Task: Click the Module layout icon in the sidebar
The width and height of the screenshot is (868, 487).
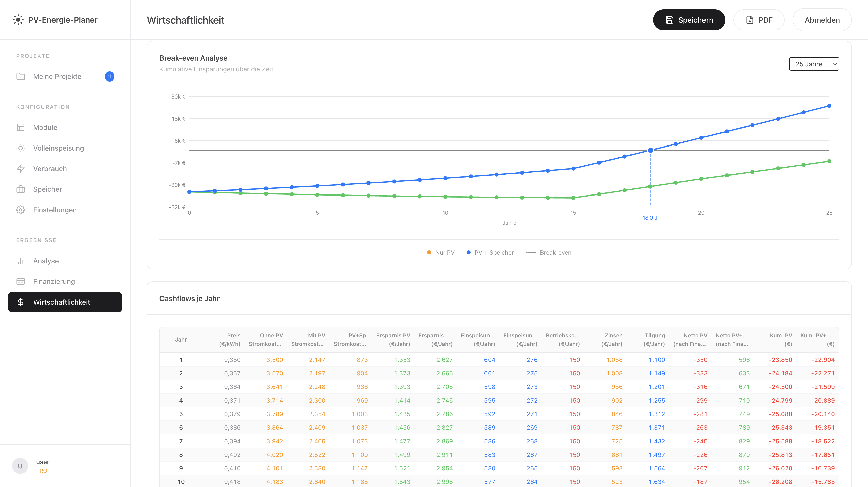Action: coord(21,127)
